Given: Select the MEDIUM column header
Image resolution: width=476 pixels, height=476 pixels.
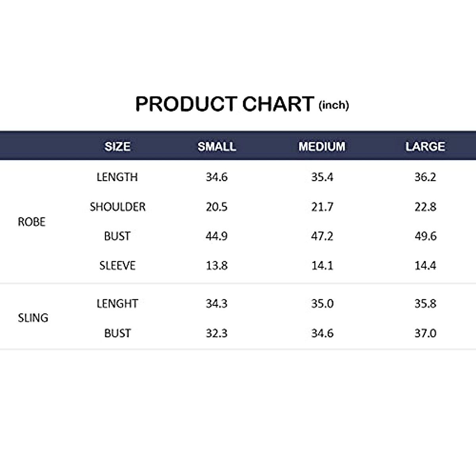Looking at the screenshot, I should pos(322,146).
